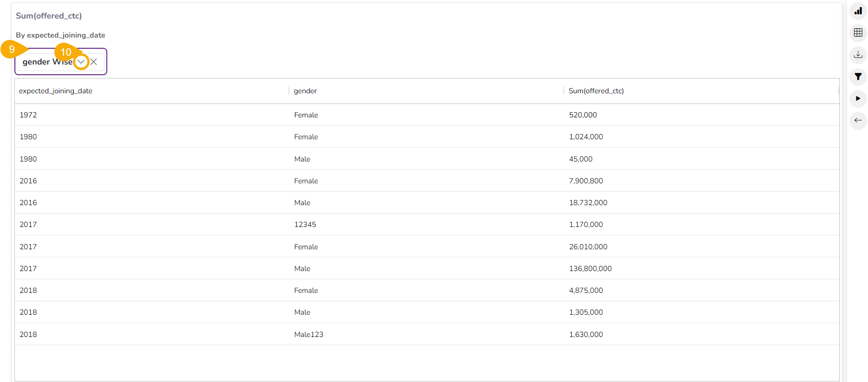
Task: Open the gender Wise combo box
Action: point(46,62)
